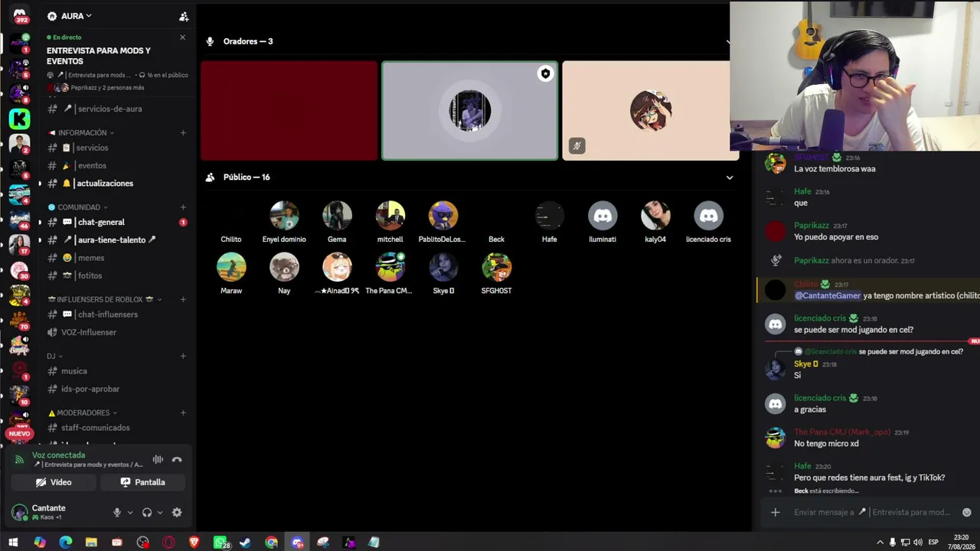Open Steam from the taskbar

[246, 543]
